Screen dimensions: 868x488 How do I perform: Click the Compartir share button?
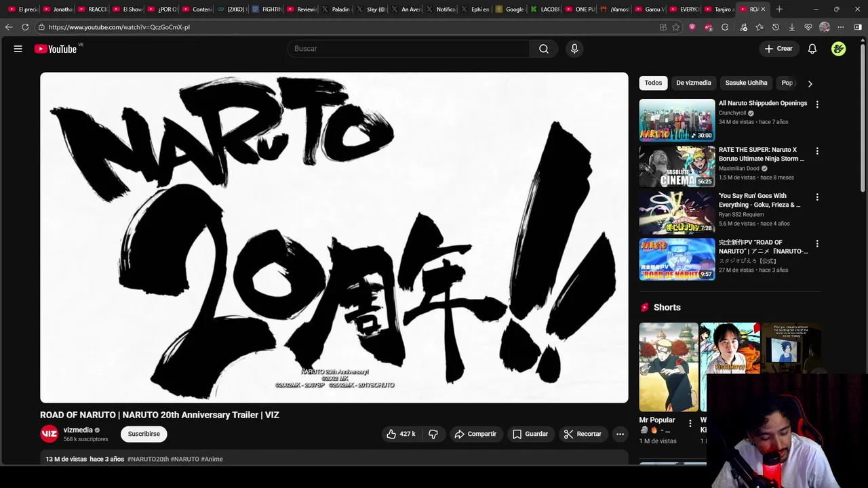point(475,434)
